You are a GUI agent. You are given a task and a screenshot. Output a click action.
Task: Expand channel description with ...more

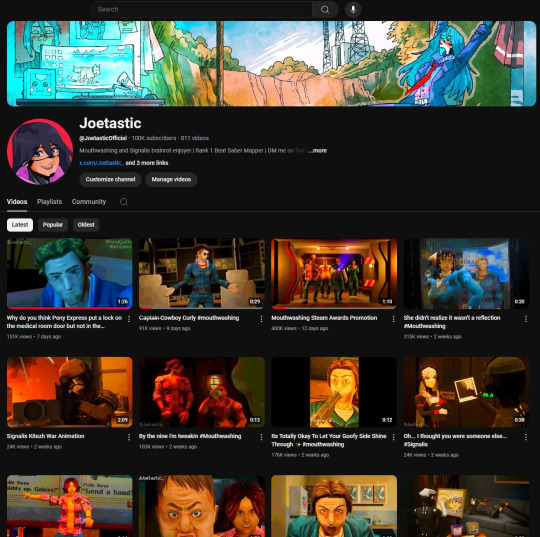tap(318, 151)
